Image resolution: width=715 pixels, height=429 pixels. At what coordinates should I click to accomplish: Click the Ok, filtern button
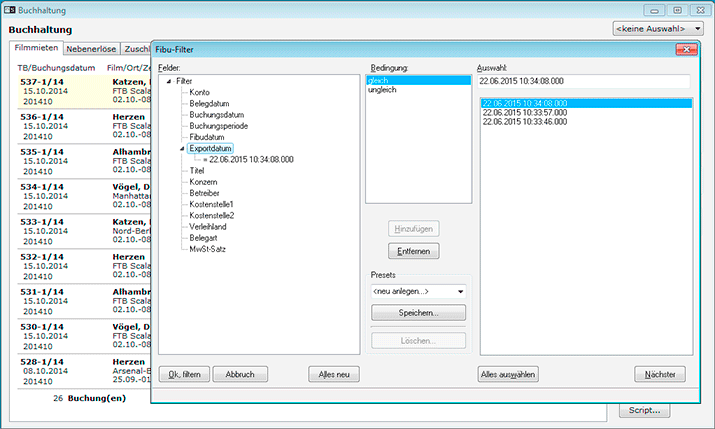[x=184, y=375]
